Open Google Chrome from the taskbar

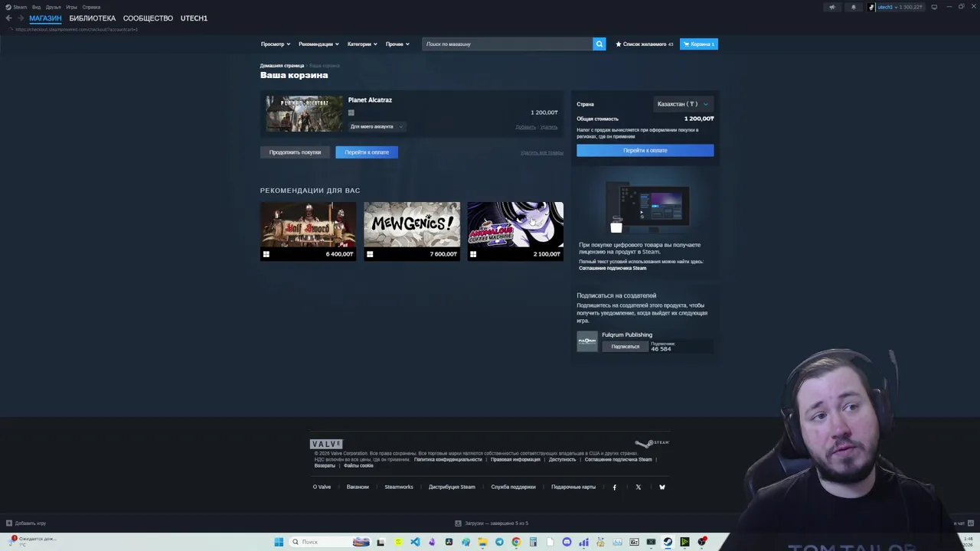click(x=516, y=542)
